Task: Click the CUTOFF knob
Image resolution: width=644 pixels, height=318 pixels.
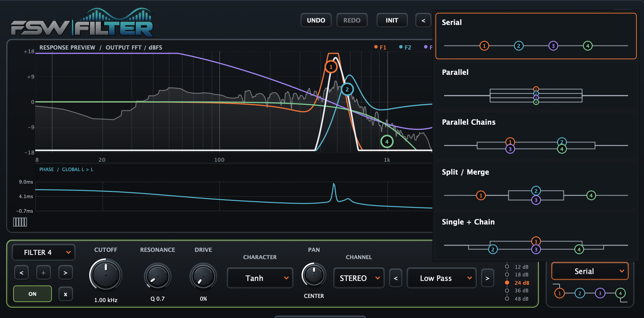Action: point(106,275)
